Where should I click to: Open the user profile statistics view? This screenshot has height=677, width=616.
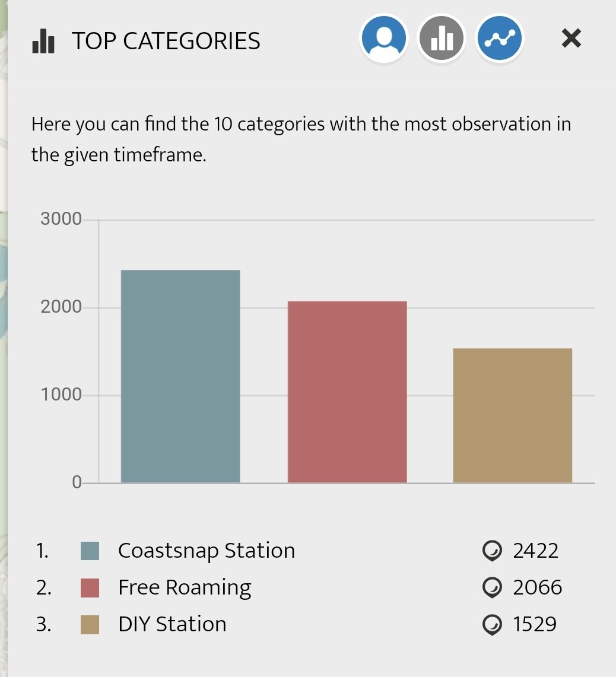(383, 38)
